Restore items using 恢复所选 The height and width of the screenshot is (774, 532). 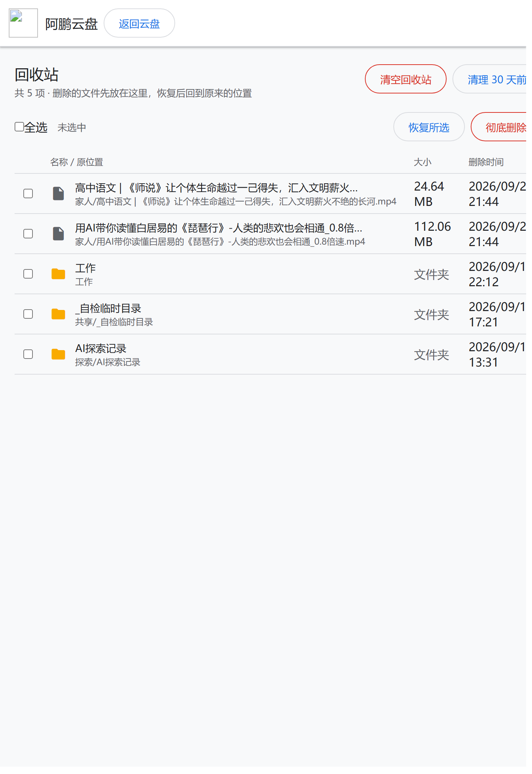point(429,127)
